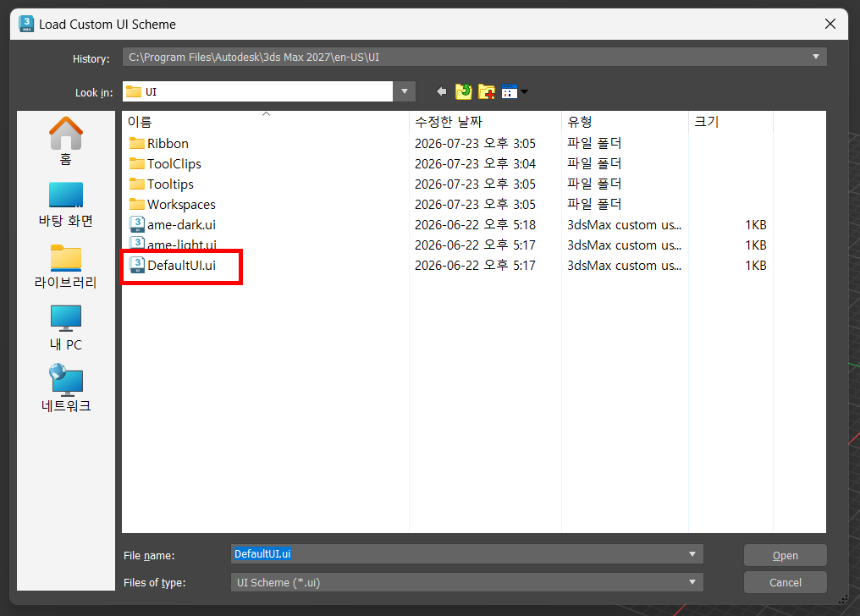Click the 1KB size of DefaultUI.ui

(755, 265)
